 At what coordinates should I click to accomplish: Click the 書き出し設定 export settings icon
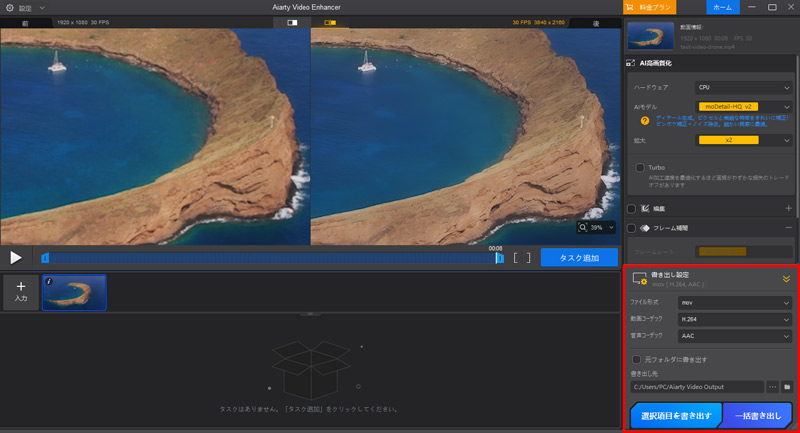(640, 278)
